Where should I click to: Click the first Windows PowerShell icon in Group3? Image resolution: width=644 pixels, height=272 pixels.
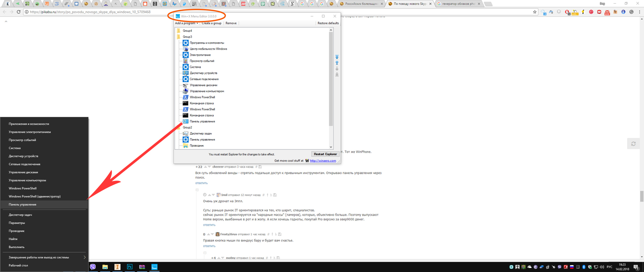[x=186, y=97]
